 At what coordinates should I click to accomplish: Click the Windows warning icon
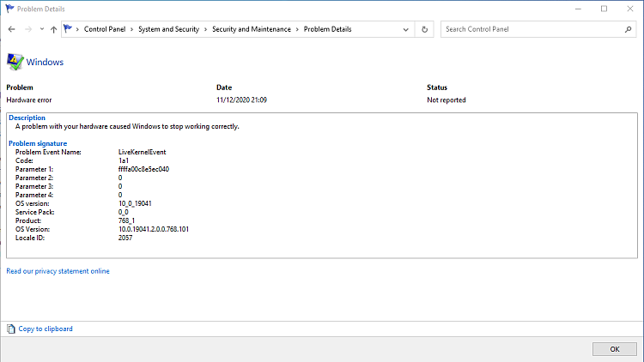[x=15, y=62]
